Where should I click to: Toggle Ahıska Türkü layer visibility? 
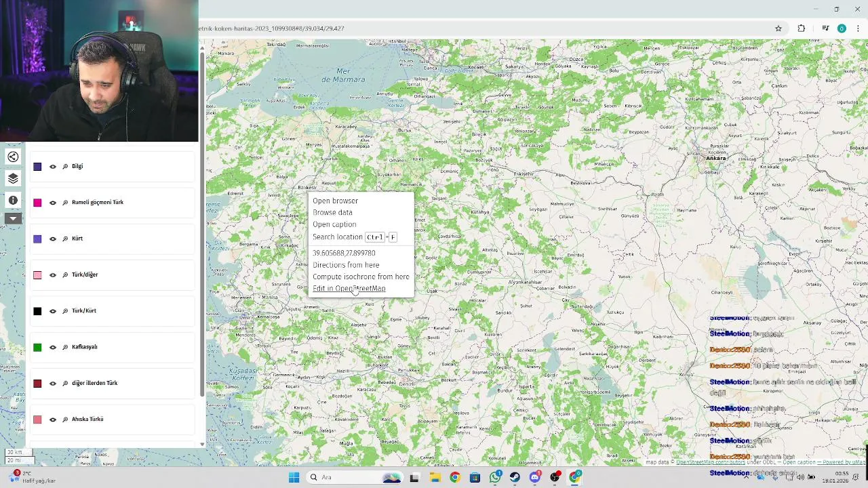[52, 419]
